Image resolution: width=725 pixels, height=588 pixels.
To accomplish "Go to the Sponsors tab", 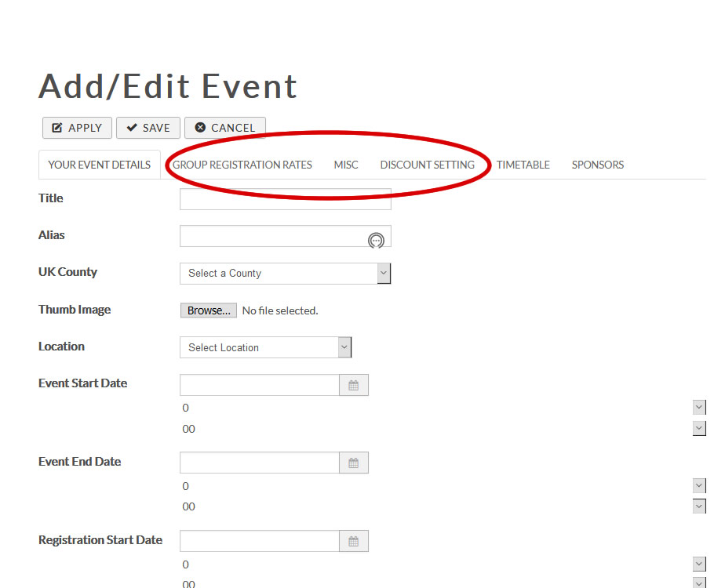I will 598,165.
